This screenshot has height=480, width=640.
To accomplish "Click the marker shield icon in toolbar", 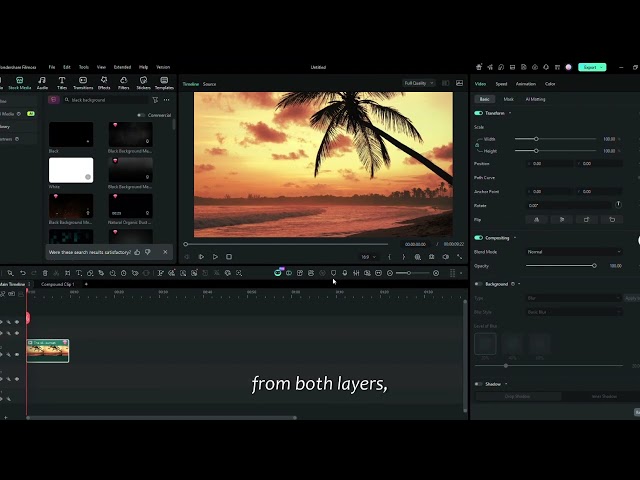I will coord(333,273).
